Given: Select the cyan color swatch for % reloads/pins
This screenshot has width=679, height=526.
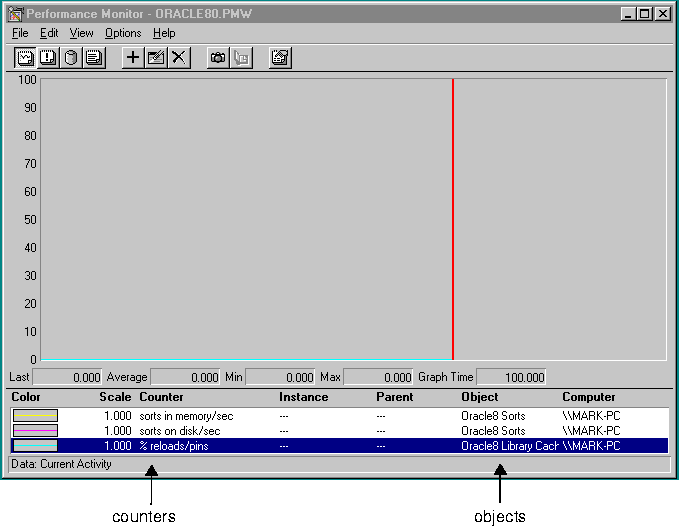Looking at the screenshot, I should 35,445.
